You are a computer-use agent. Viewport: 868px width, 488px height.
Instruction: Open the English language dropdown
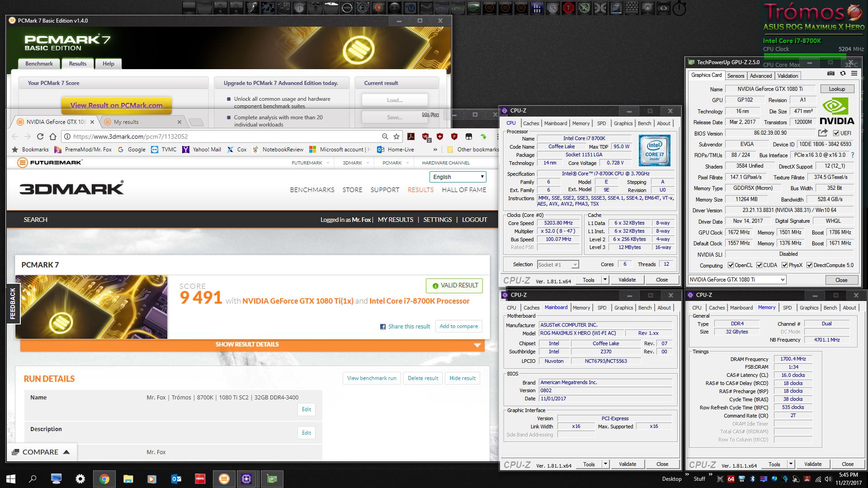(x=458, y=177)
